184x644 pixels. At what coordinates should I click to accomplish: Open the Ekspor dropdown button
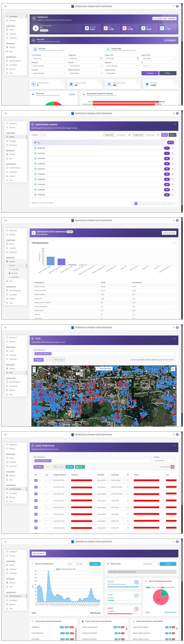[80, 467]
